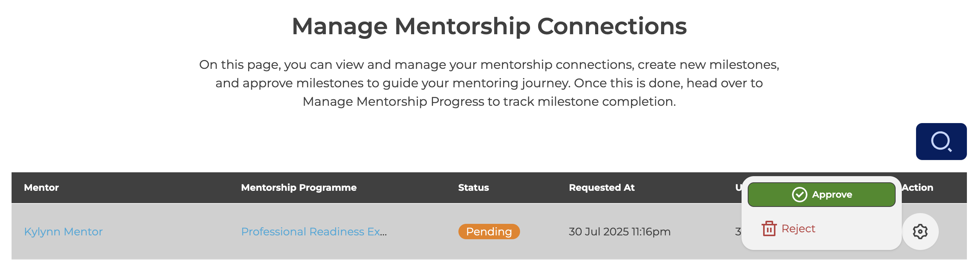Open the Kylynn Mentor profile link

point(63,232)
